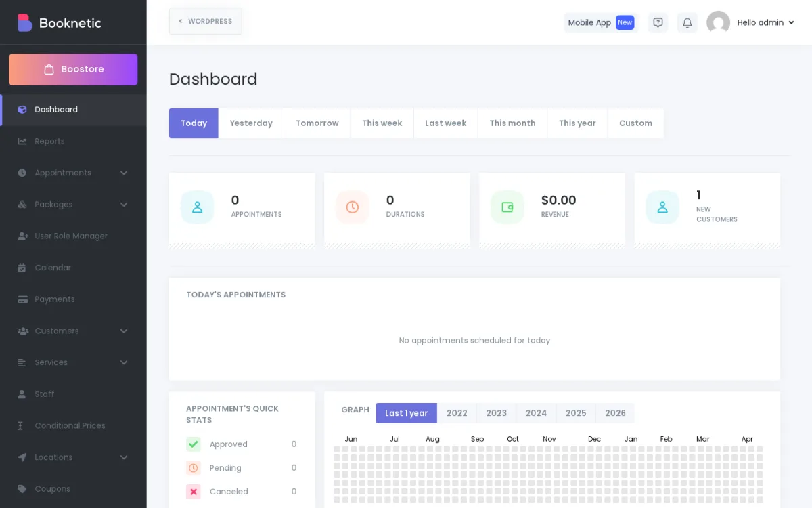Viewport: 812px width, 508px height.
Task: Click the Approved green checkmark icon
Action: tap(194, 444)
